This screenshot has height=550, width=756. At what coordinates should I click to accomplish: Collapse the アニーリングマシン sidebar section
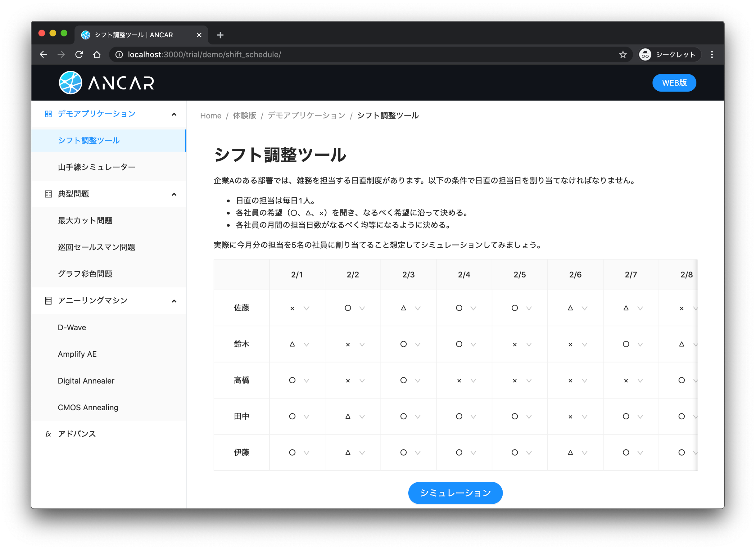tap(174, 301)
